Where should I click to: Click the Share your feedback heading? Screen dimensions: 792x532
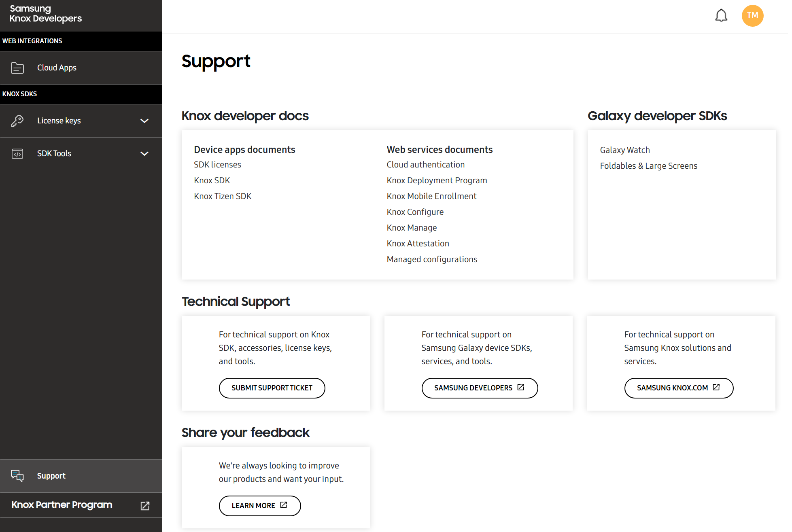pos(245,433)
